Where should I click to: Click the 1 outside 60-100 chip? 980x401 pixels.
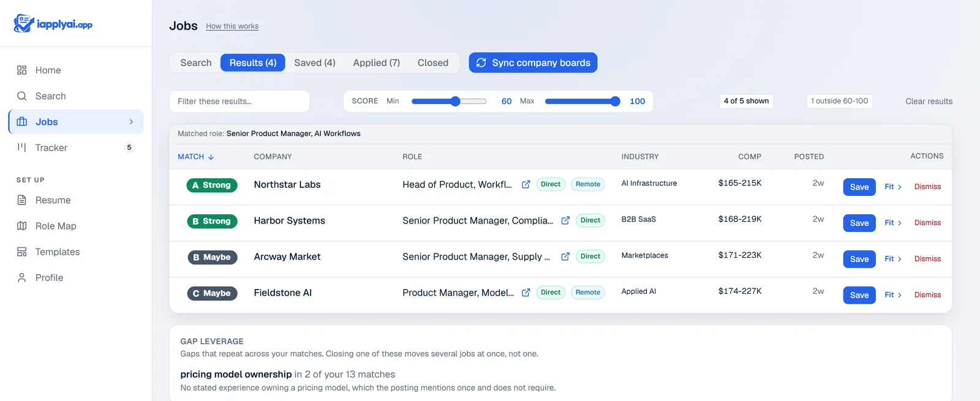pos(839,101)
